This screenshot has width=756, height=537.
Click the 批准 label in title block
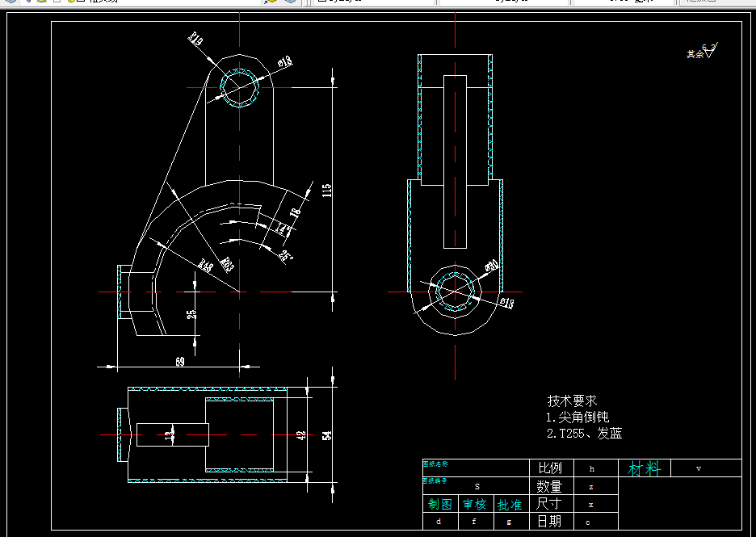[510, 504]
